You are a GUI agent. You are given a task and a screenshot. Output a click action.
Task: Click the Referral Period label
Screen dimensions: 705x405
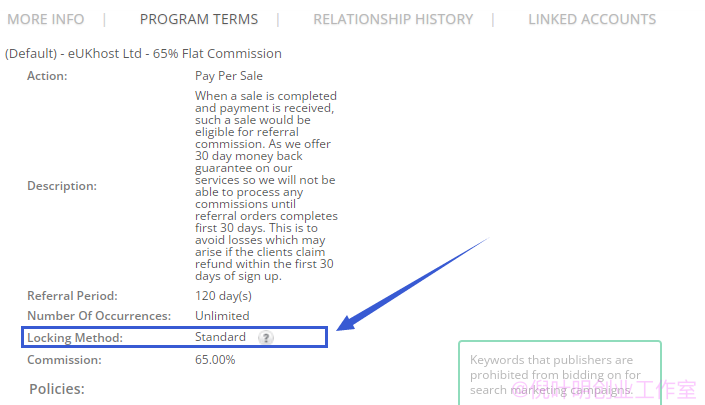pos(72,296)
